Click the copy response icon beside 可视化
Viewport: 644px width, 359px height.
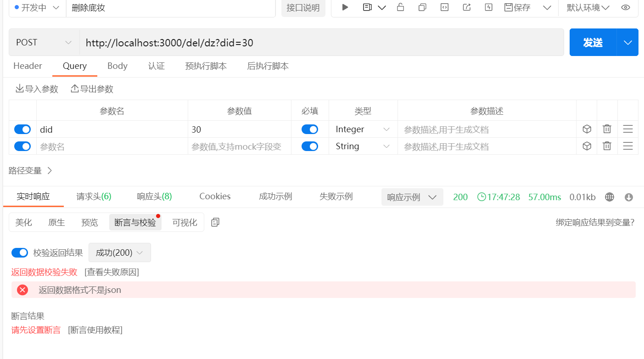(x=215, y=222)
